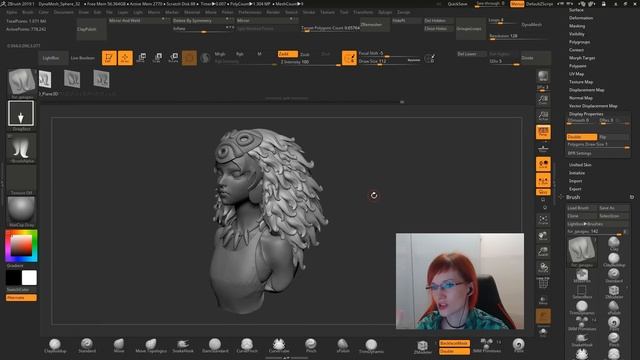Expand the Displacement Map subpalette

(x=587, y=90)
